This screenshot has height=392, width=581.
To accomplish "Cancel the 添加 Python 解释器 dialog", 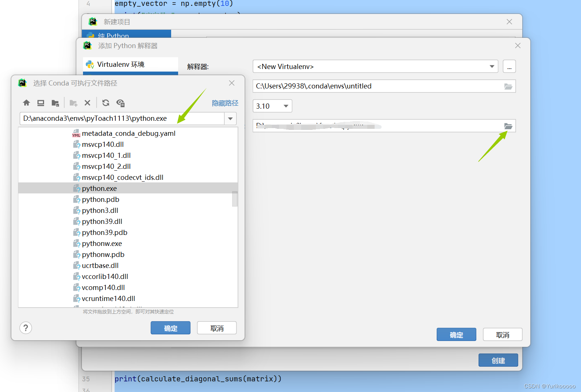I will [503, 335].
